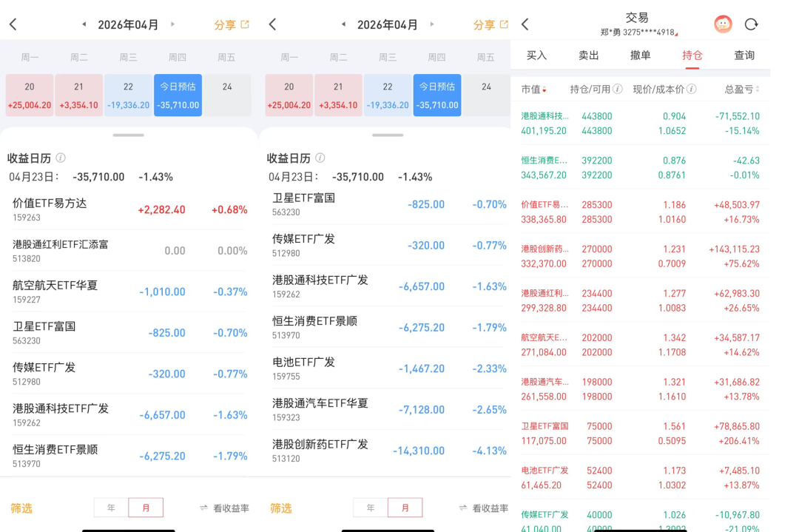This screenshot has width=799, height=532.
Task: Open 传媒ETF广发 row in left list
Action: pyautogui.click(x=129, y=374)
